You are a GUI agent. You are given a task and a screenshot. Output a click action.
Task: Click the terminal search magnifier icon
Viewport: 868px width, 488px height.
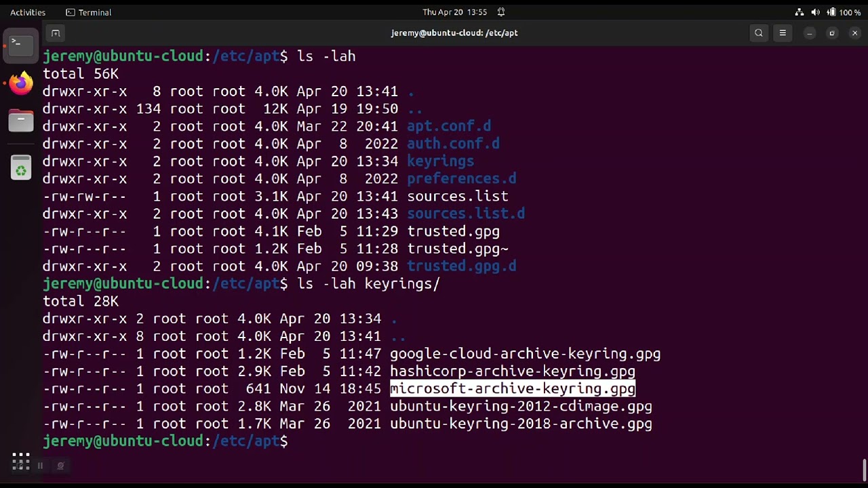[759, 33]
